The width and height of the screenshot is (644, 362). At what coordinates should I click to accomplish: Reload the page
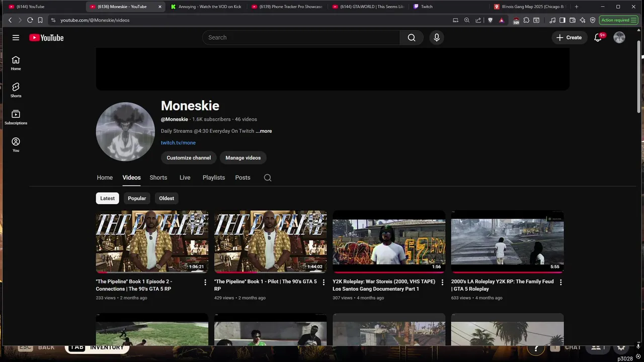(30, 20)
